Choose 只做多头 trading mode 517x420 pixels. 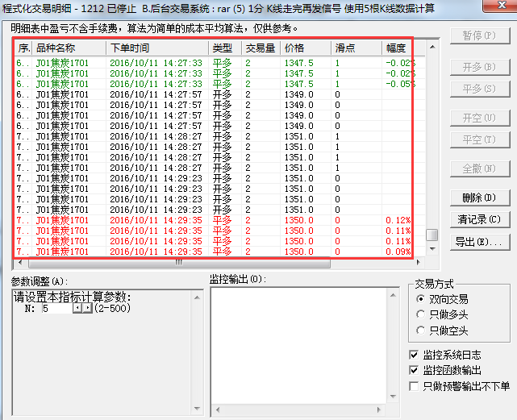point(420,314)
